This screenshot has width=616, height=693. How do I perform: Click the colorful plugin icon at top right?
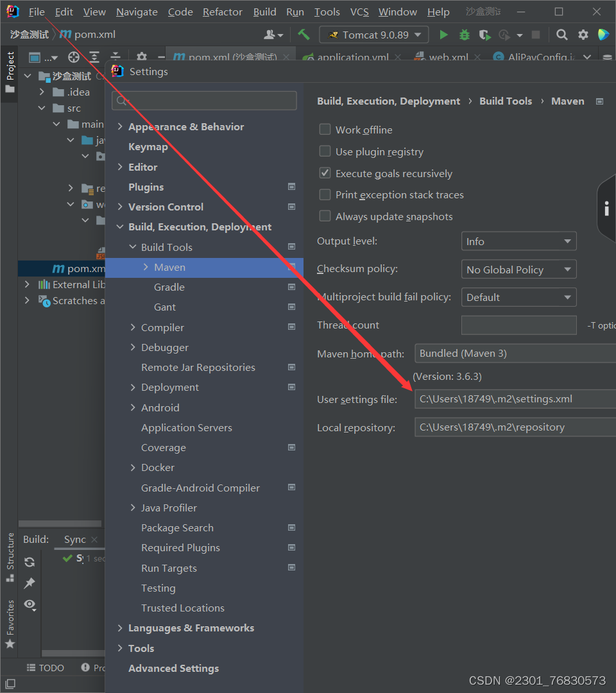(604, 35)
